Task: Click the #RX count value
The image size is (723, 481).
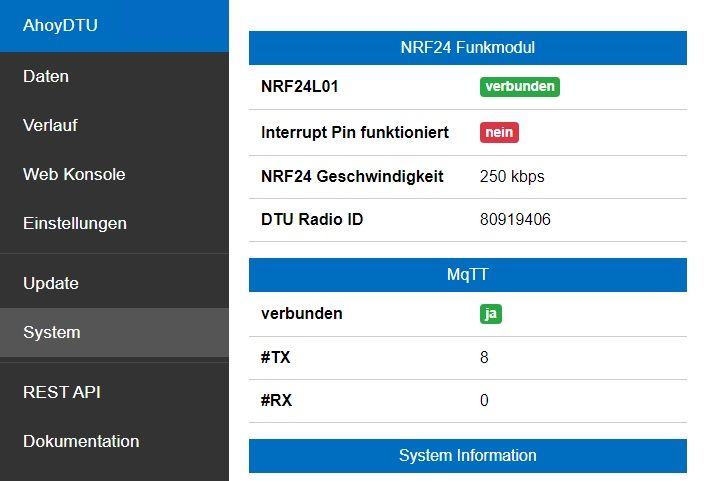Action: [484, 401]
